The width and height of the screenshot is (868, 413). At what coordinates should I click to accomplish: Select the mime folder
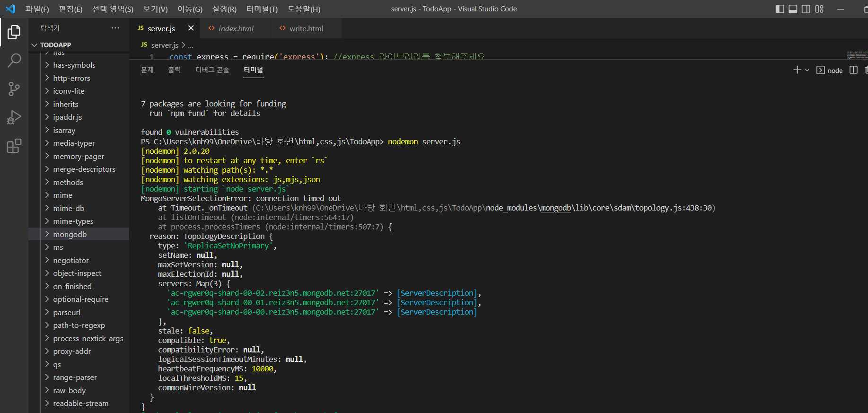click(x=79, y=195)
